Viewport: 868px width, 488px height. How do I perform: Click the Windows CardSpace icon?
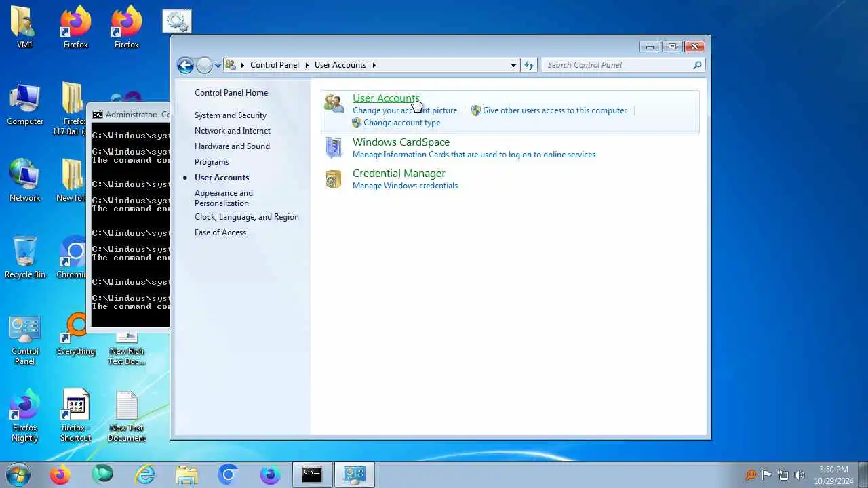tap(334, 147)
